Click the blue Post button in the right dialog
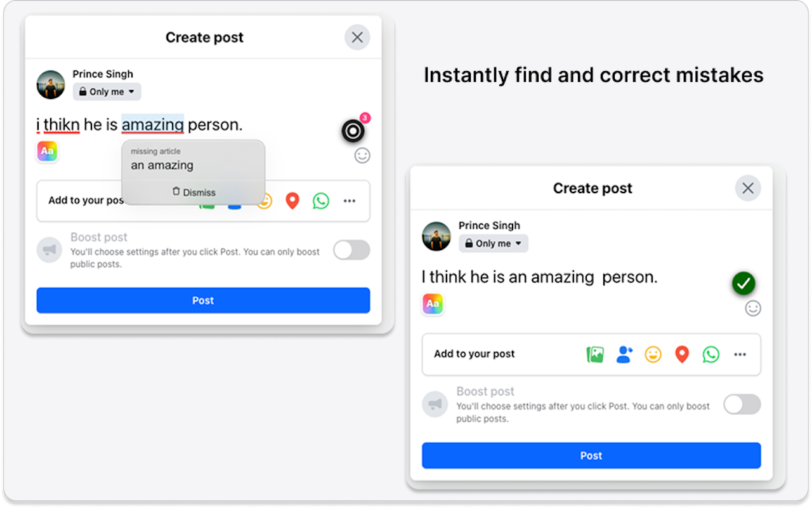812x508 pixels. (x=591, y=455)
